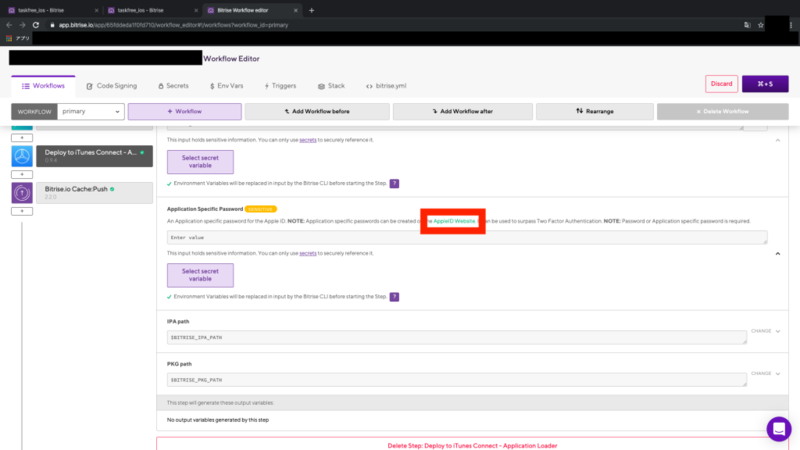Close the Bitrise Workflow editor tab

click(295, 10)
